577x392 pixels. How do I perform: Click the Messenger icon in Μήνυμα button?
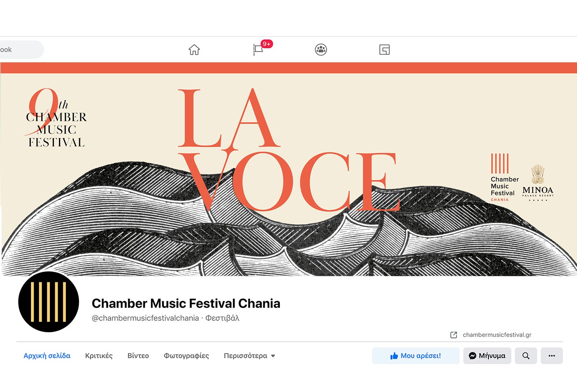(x=473, y=356)
